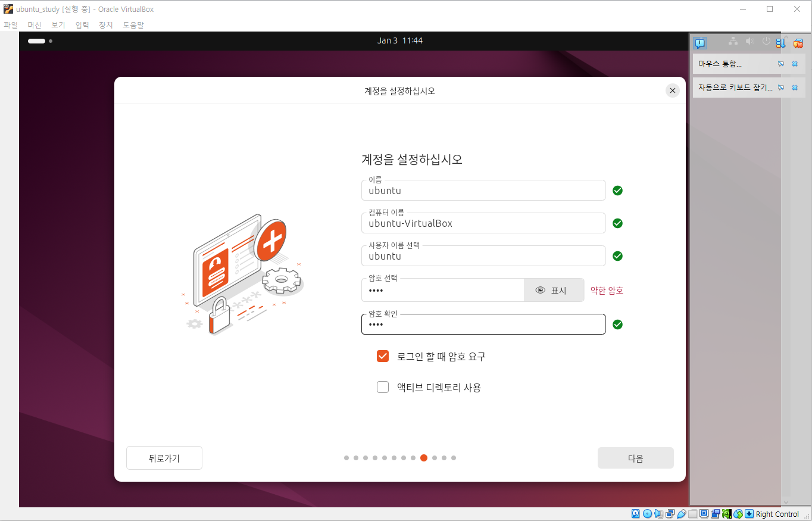Image resolution: width=812 pixels, height=521 pixels.
Task: Click the optical disc icon in status bar
Action: [x=647, y=514]
